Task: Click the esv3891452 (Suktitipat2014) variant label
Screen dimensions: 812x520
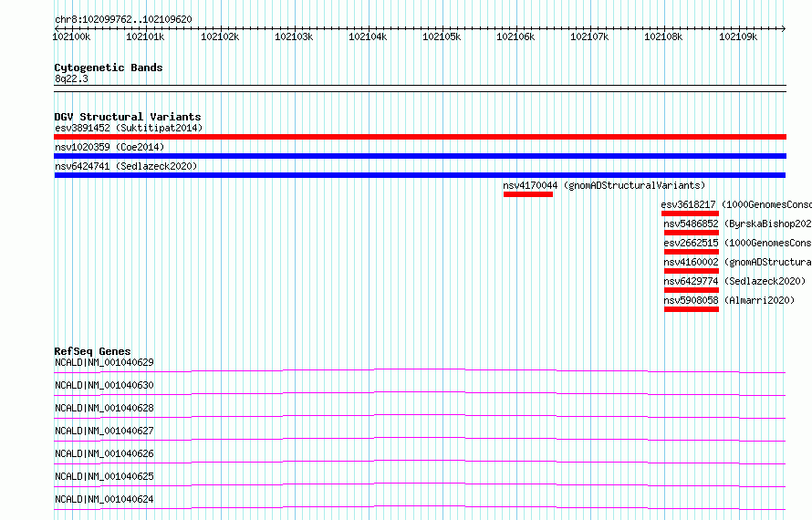Action: click(129, 128)
